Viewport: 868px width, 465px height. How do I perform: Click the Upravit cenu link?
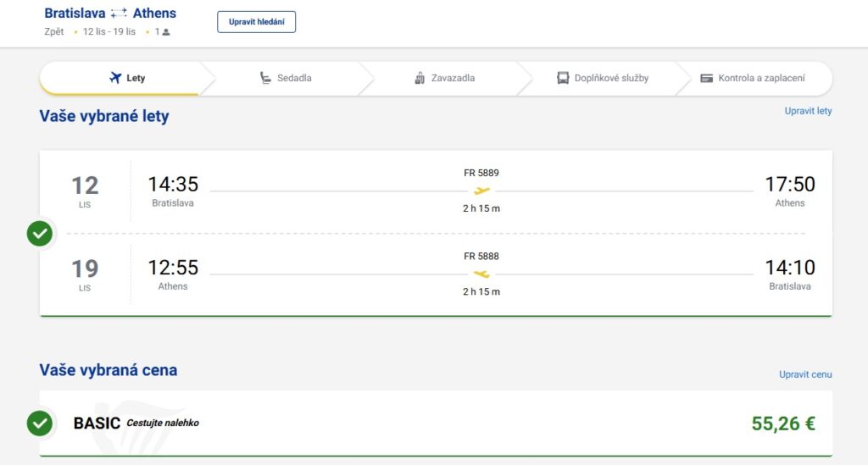pyautogui.click(x=805, y=374)
